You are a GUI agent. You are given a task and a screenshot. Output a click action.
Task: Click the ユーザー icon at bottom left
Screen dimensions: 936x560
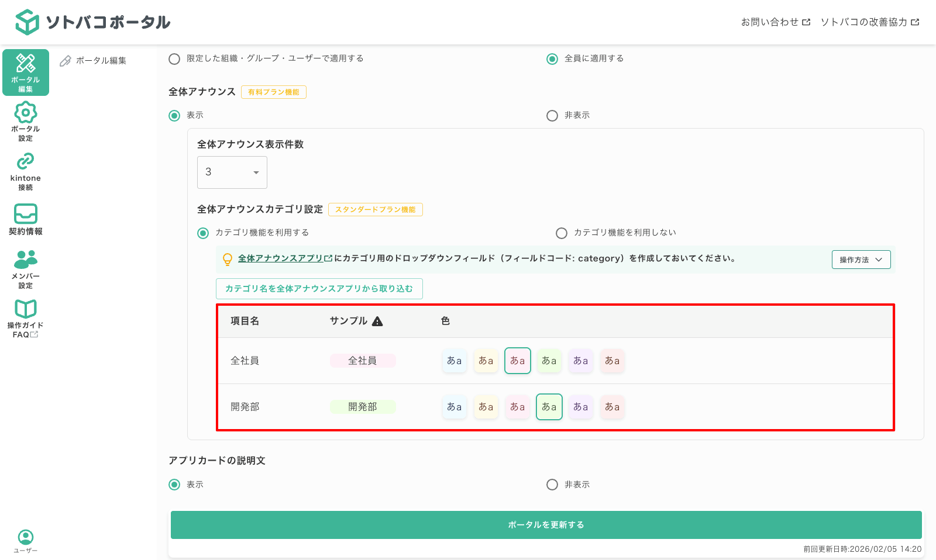pos(25,535)
